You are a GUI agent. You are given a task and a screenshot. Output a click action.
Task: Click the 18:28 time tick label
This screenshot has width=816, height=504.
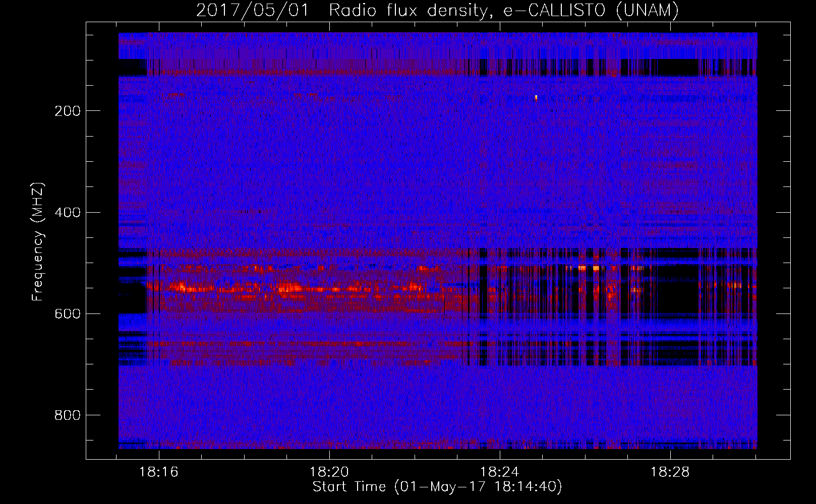tap(670, 472)
